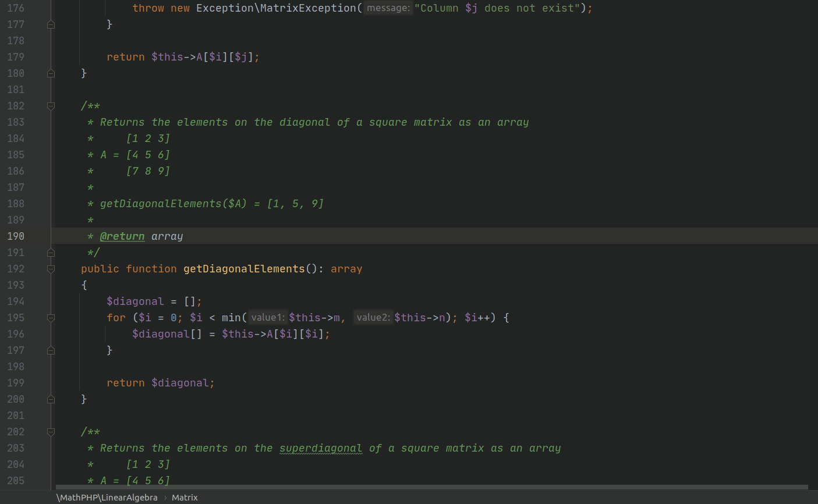
Task: Click the 'public' keyword on line 192
Action: [x=100, y=269]
